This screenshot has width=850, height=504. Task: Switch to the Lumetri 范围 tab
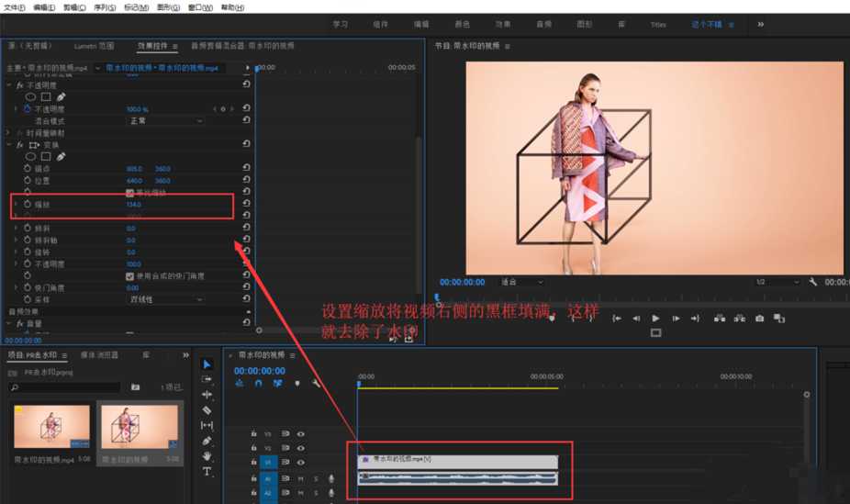tap(95, 46)
